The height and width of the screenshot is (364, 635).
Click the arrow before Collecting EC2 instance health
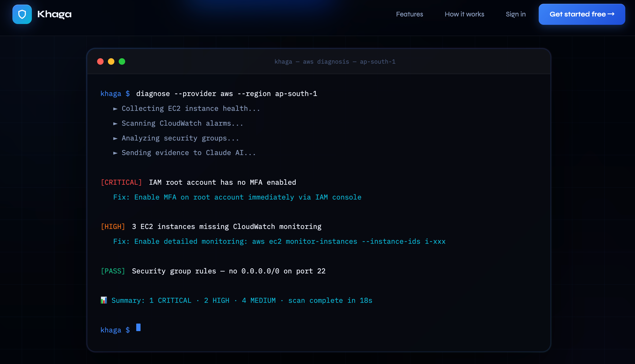point(115,109)
